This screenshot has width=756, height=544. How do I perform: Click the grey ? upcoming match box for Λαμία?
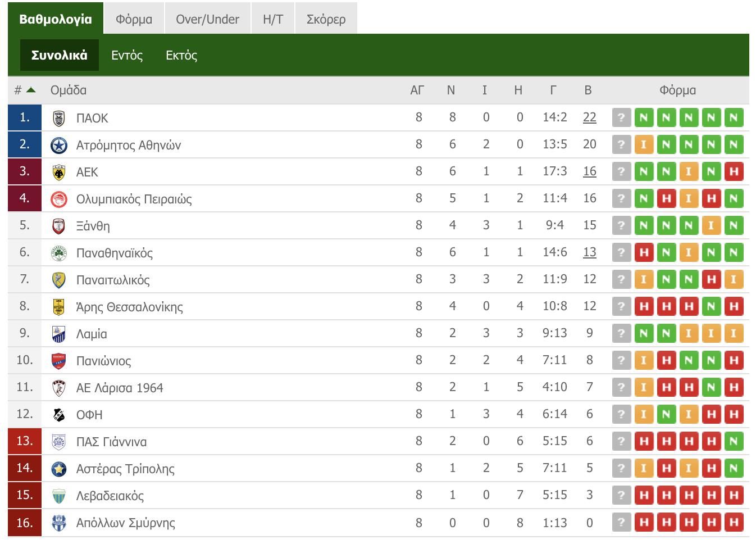click(621, 333)
